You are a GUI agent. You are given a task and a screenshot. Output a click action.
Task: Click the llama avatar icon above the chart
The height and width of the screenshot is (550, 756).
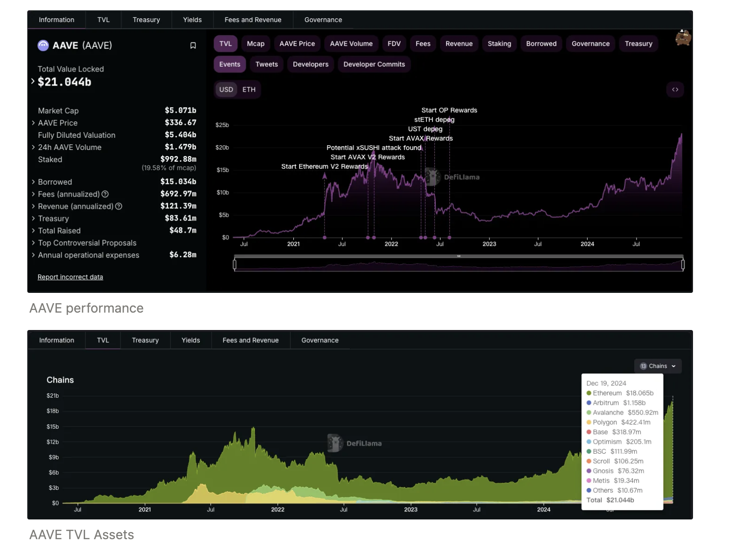(683, 38)
